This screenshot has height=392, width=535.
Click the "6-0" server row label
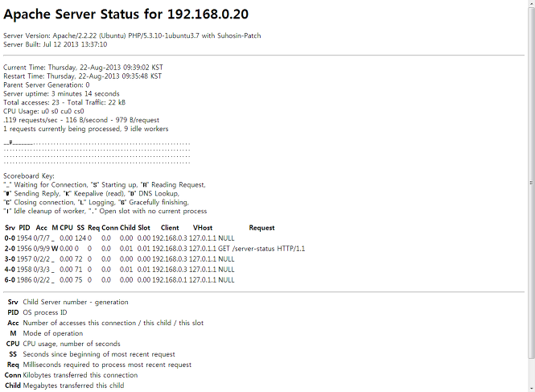[x=10, y=280]
